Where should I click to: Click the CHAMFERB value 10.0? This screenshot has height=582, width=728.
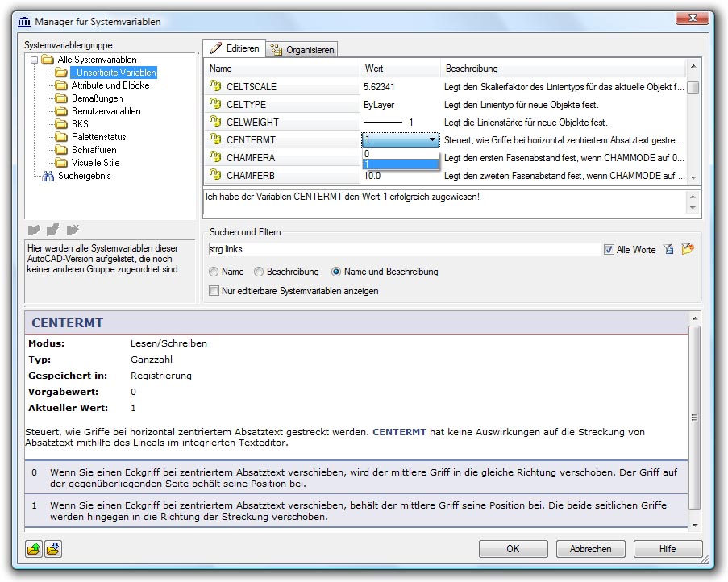pyautogui.click(x=372, y=176)
